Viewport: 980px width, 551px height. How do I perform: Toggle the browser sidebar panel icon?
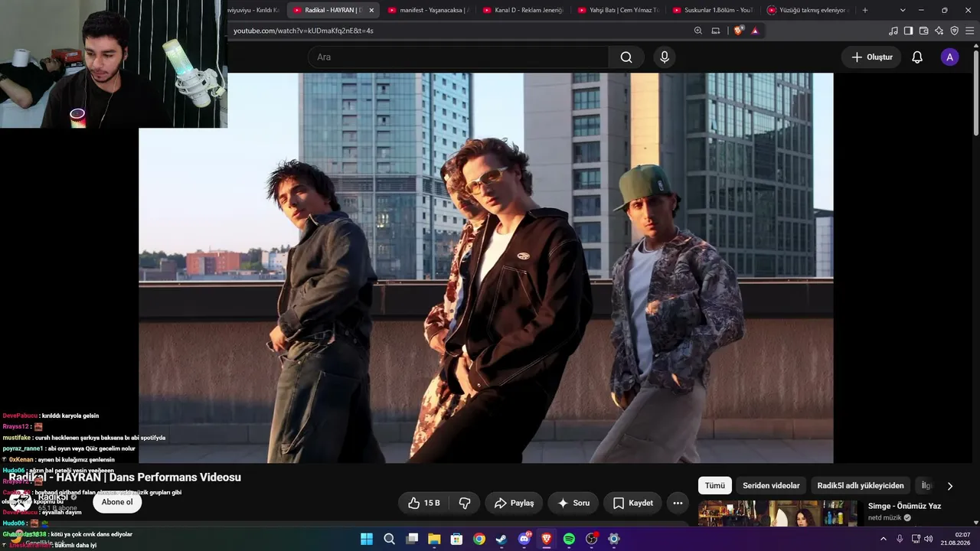(909, 31)
